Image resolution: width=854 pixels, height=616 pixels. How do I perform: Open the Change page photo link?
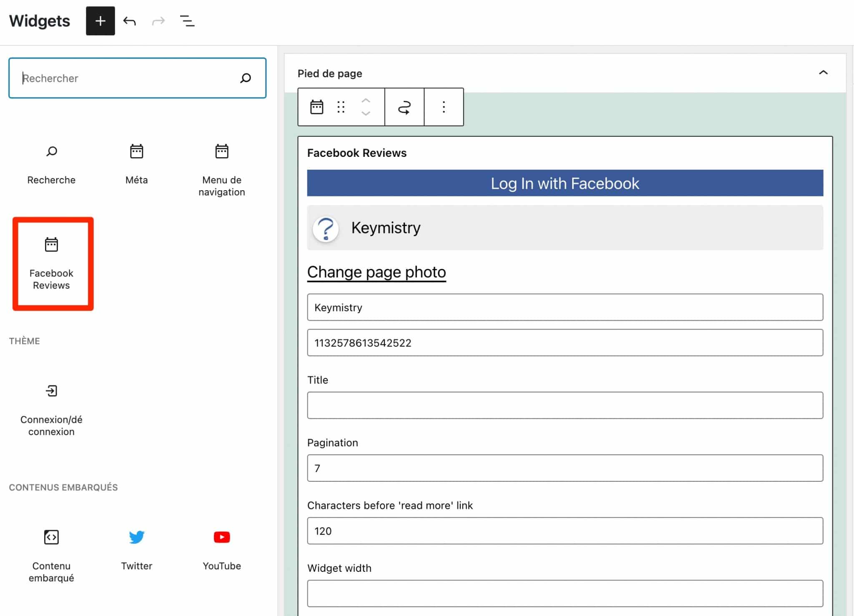377,272
